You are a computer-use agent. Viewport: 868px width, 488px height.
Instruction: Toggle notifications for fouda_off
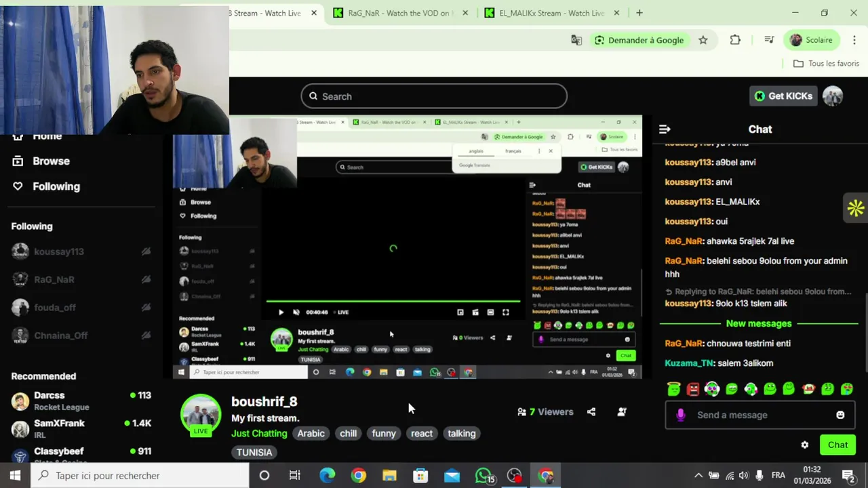pyautogui.click(x=146, y=307)
